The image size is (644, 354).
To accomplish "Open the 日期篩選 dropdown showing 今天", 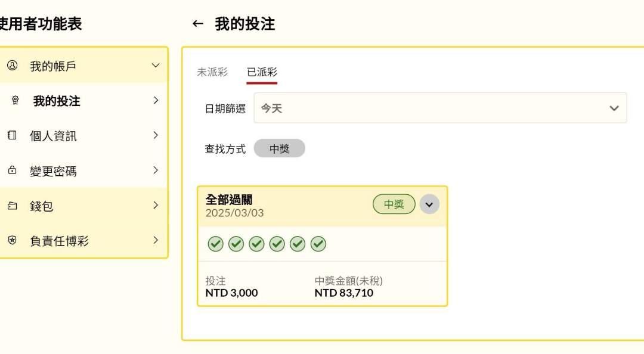I will [x=440, y=108].
